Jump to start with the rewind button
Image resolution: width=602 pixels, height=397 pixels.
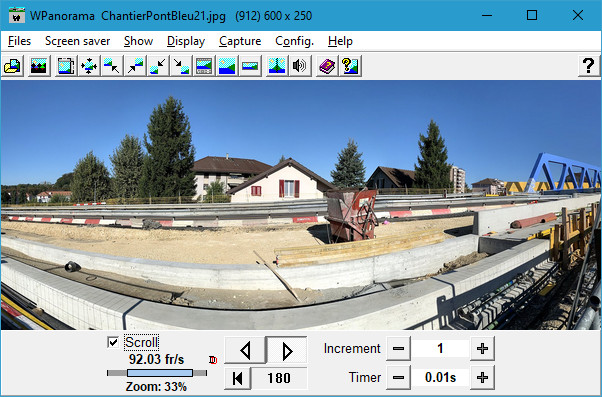tap(238, 378)
